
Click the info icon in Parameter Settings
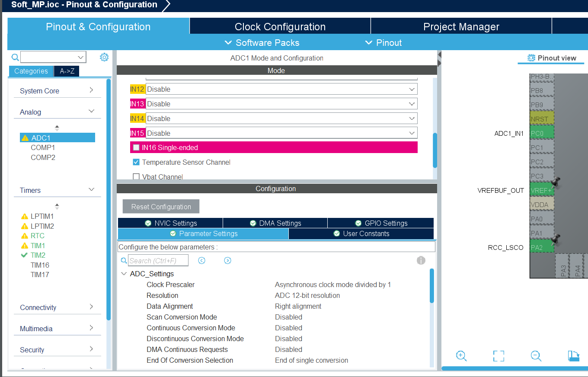pyautogui.click(x=421, y=260)
